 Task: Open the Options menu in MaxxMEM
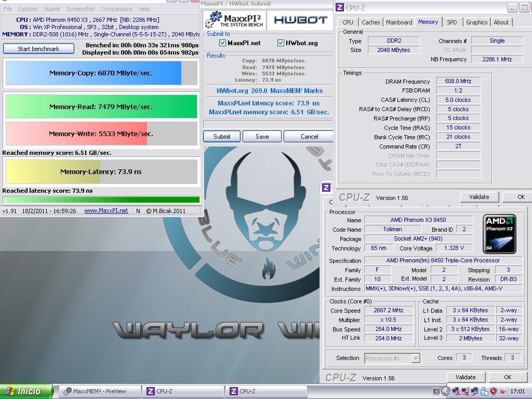(x=28, y=9)
